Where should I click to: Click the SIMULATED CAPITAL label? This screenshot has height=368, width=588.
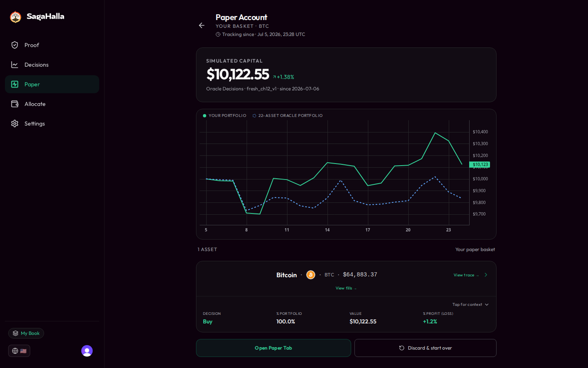[x=234, y=61]
